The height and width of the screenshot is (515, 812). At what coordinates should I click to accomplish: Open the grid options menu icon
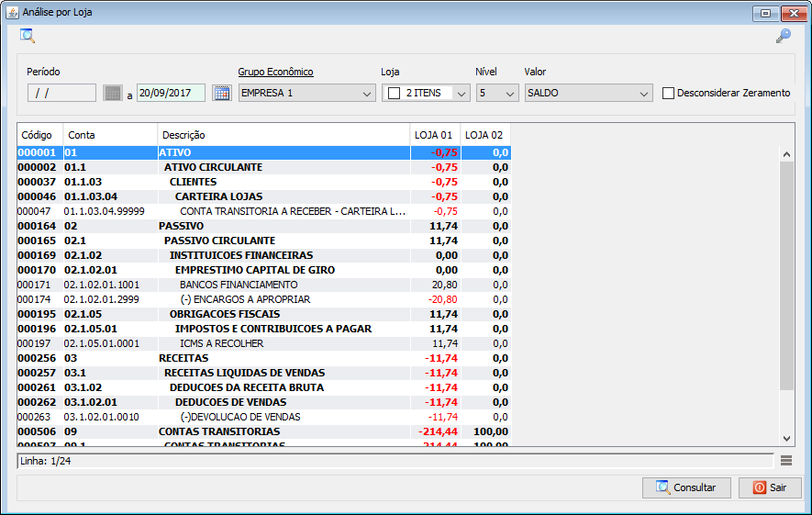coord(786,461)
